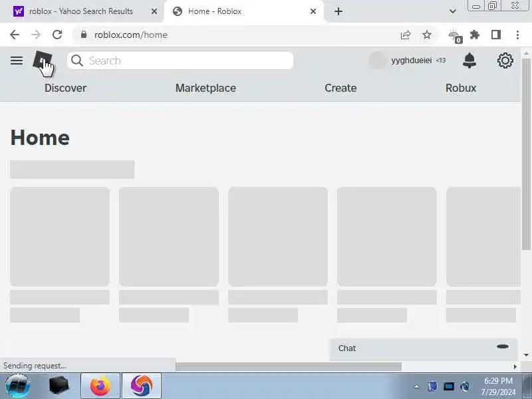
Task: Expand the tab search chevron
Action: tap(452, 11)
